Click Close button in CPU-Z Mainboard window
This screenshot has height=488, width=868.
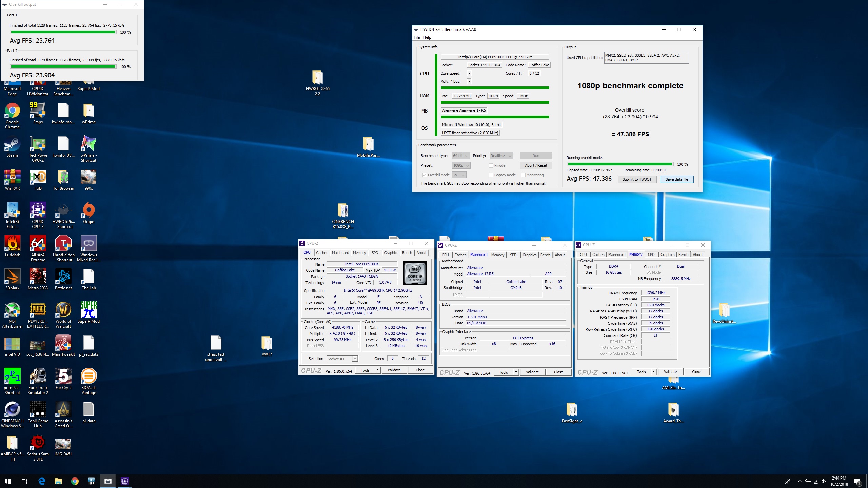(558, 372)
